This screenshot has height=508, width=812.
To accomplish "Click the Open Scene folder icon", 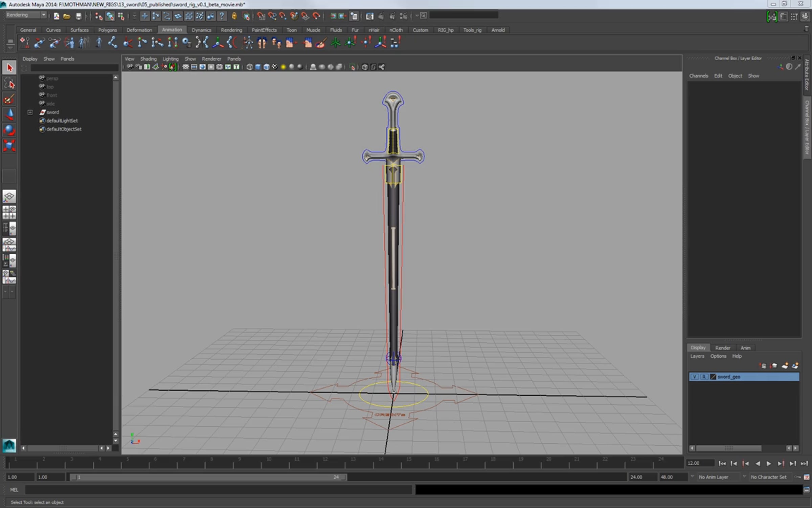I will [67, 16].
